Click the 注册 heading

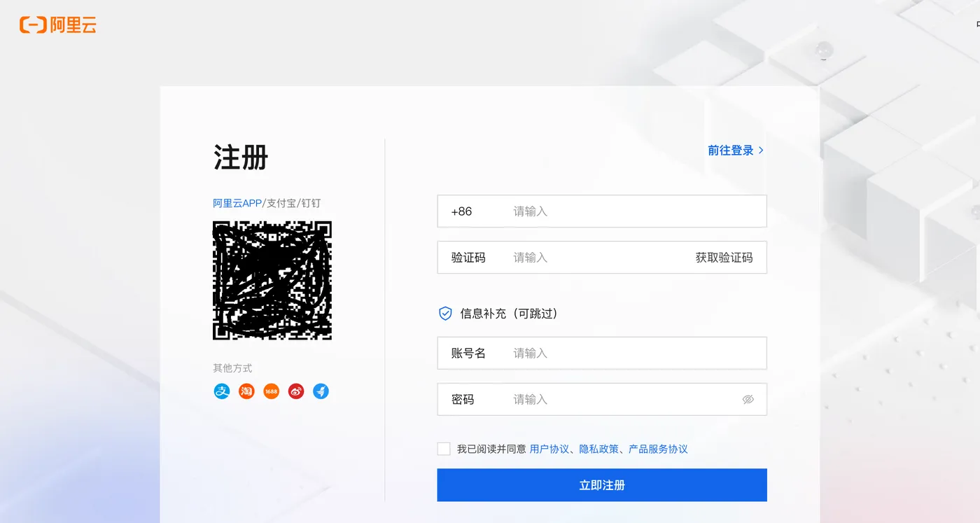241,158
